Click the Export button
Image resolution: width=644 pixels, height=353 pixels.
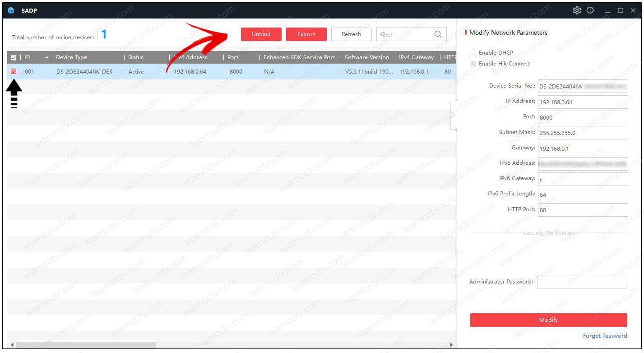coord(306,34)
